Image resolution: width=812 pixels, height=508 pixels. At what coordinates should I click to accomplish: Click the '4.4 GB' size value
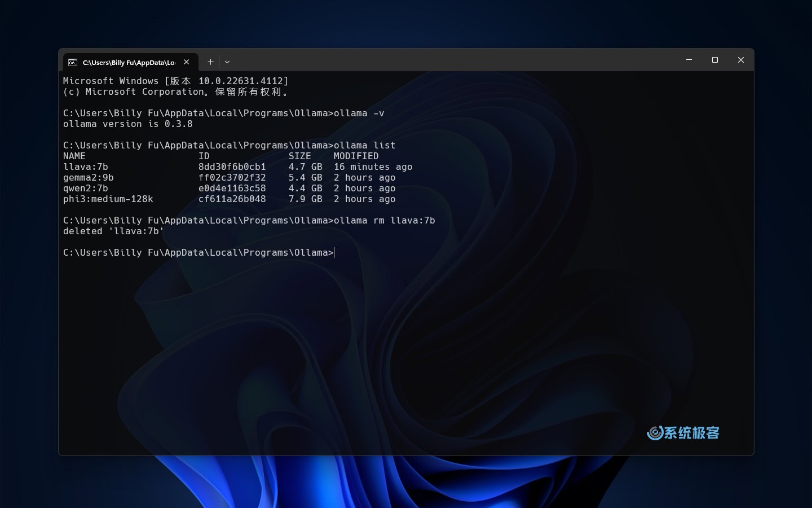(x=306, y=188)
